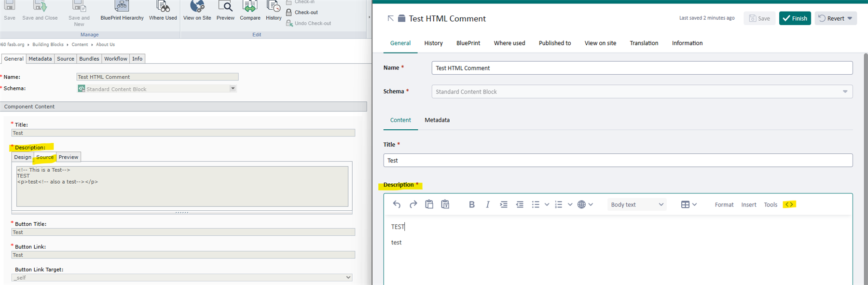Image resolution: width=868 pixels, height=285 pixels.
Task: Open the Revert dropdown button
Action: [836, 18]
